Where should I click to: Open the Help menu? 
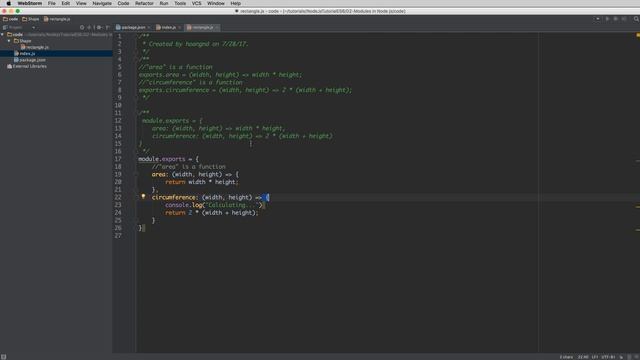236,3
